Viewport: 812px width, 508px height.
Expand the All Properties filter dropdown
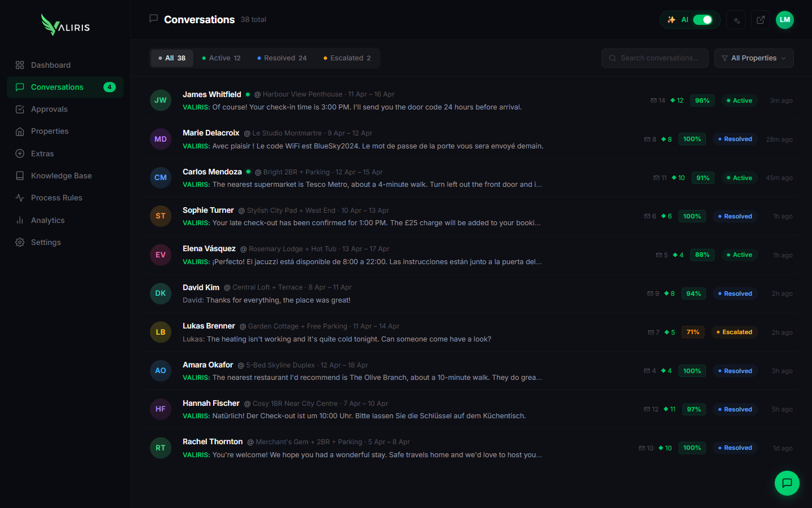[x=754, y=58]
